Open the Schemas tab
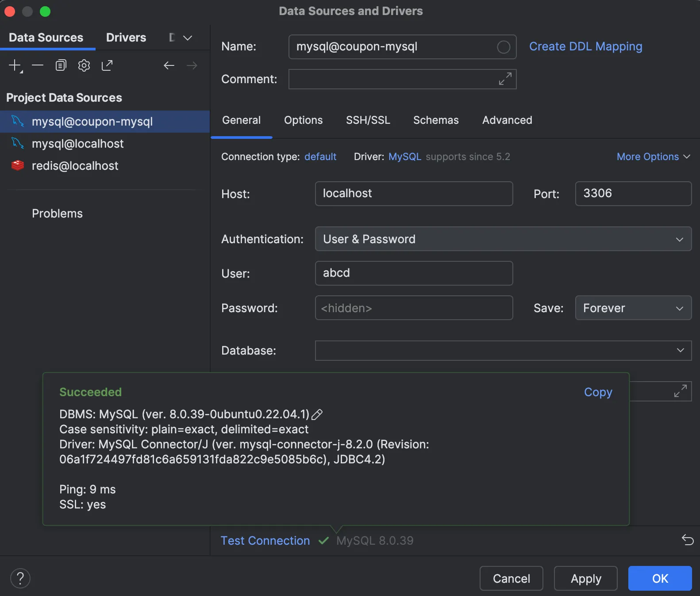Image resolution: width=700 pixels, height=596 pixels. pos(435,120)
